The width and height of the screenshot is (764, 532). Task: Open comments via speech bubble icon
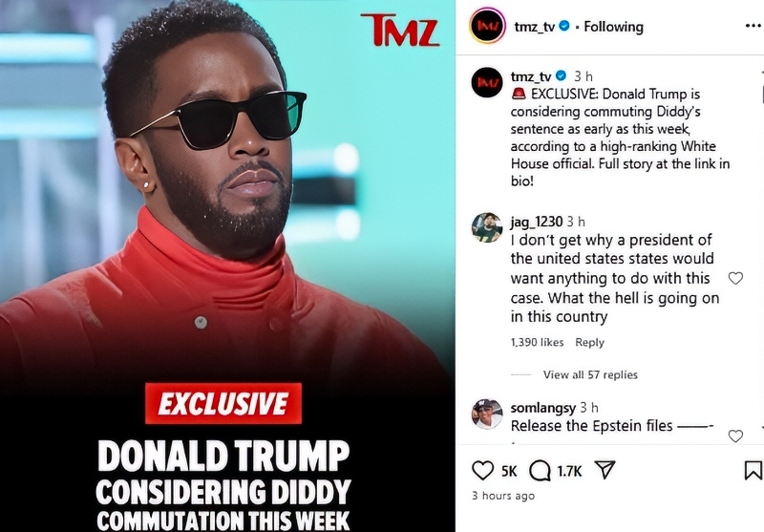pos(540,471)
